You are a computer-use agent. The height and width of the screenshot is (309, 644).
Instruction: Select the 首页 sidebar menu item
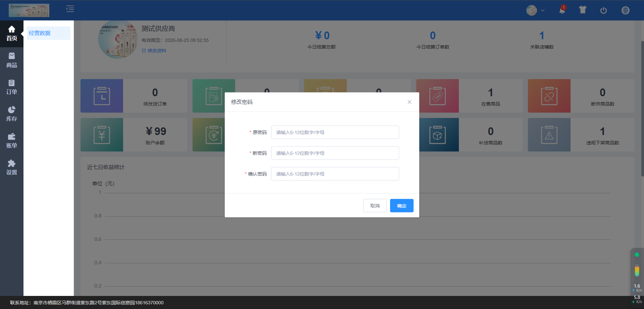[x=12, y=34]
